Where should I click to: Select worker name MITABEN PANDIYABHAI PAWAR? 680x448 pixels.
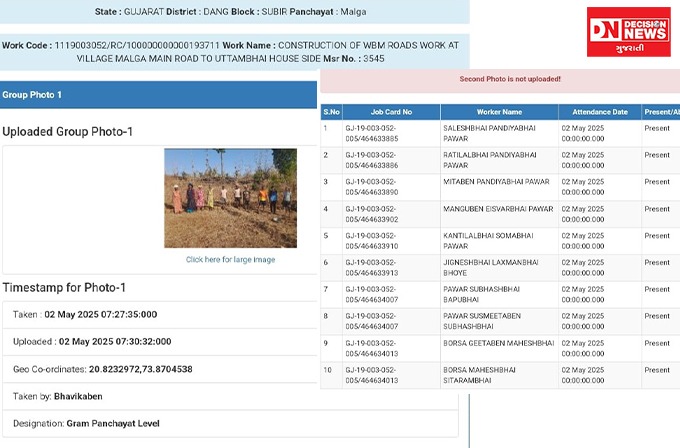point(496,182)
